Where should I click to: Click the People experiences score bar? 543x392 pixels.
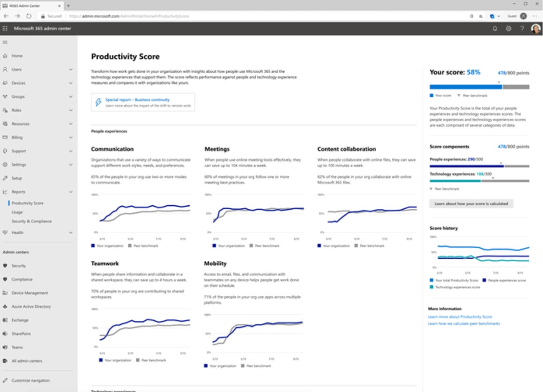[479, 166]
